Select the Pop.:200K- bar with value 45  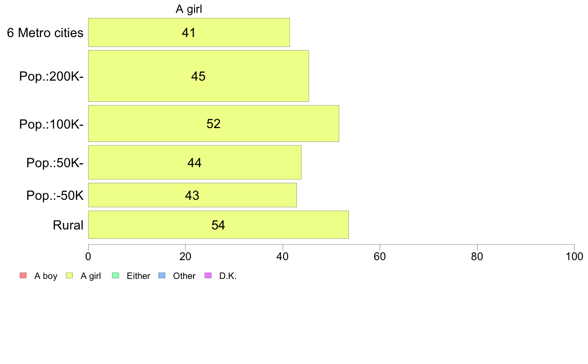pyautogui.click(x=198, y=76)
